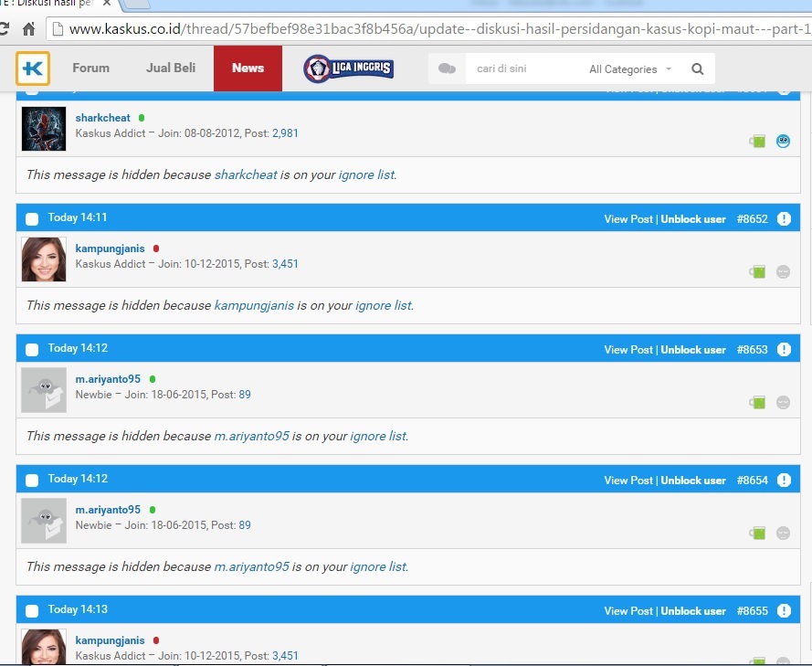Click View Post on post #8655

[x=628, y=610]
